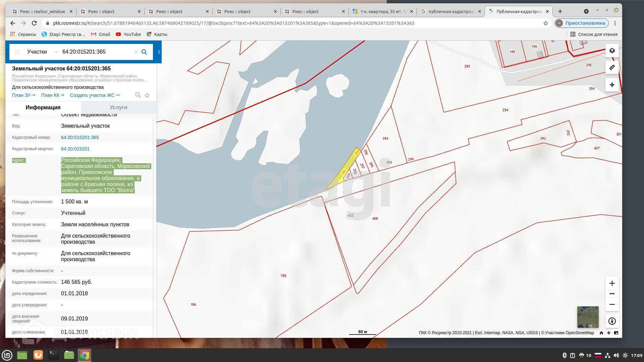Screen dimensions: 644x362
Task: Open Создать участок ЖС link
Action: tap(95, 96)
